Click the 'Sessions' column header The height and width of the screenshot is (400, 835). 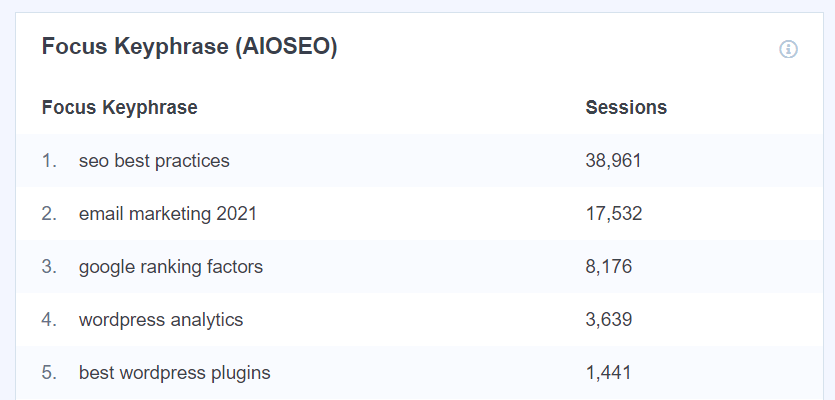point(626,107)
